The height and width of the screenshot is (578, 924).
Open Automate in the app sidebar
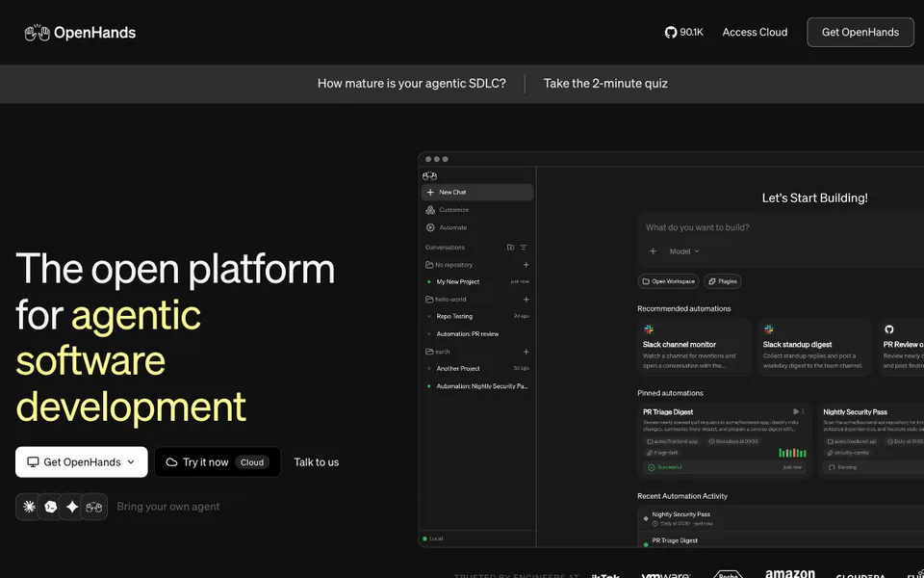point(447,227)
